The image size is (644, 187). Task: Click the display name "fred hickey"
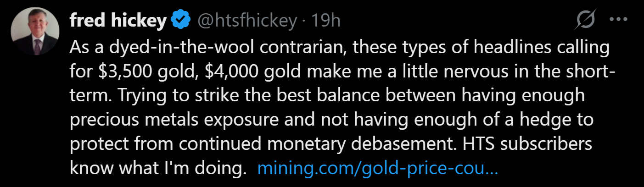point(118,21)
